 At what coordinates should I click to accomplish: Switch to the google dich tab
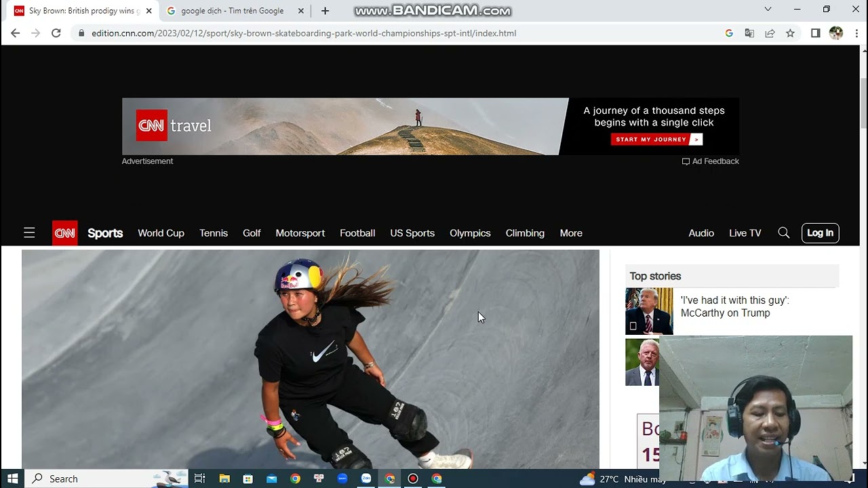(x=232, y=11)
